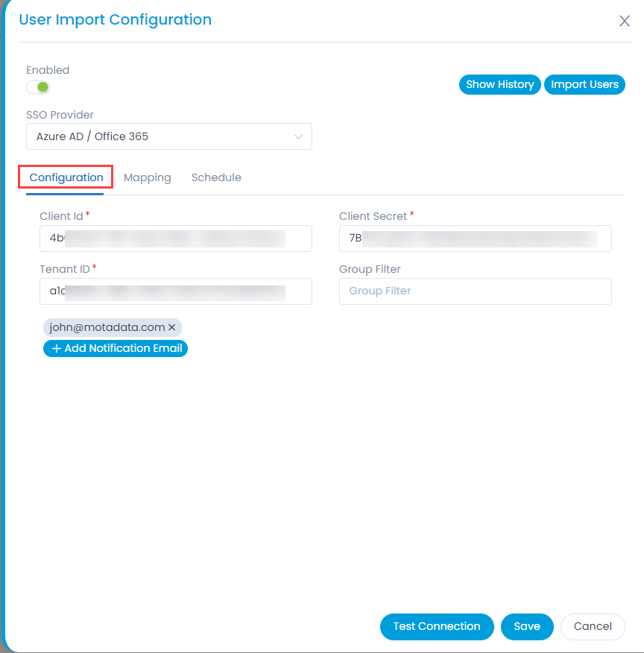
Task: Expand the SSO Provider dropdown arrow
Action: pyautogui.click(x=298, y=136)
